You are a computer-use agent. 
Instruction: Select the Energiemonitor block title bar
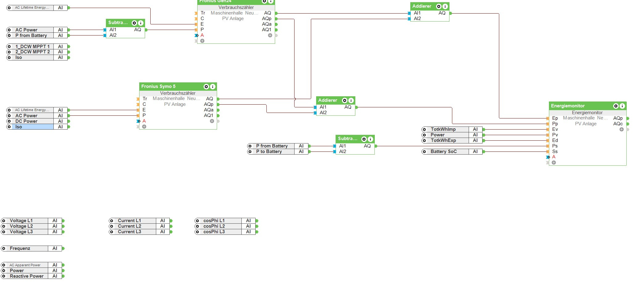point(588,106)
